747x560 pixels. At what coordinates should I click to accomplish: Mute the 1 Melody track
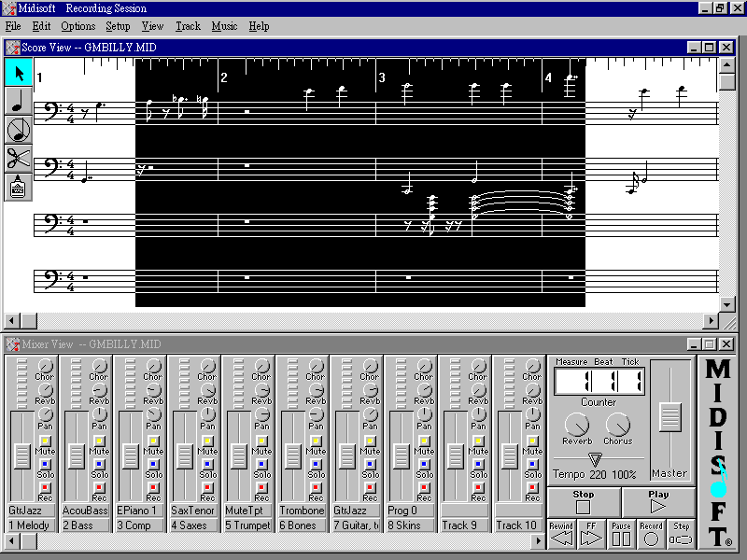coord(45,441)
